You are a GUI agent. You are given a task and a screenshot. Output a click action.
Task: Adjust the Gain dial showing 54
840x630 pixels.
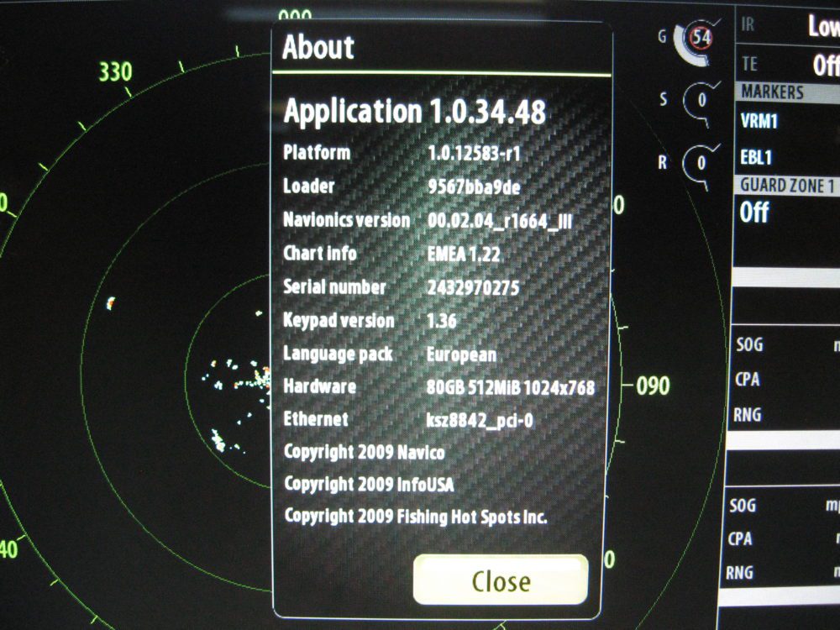point(698,40)
